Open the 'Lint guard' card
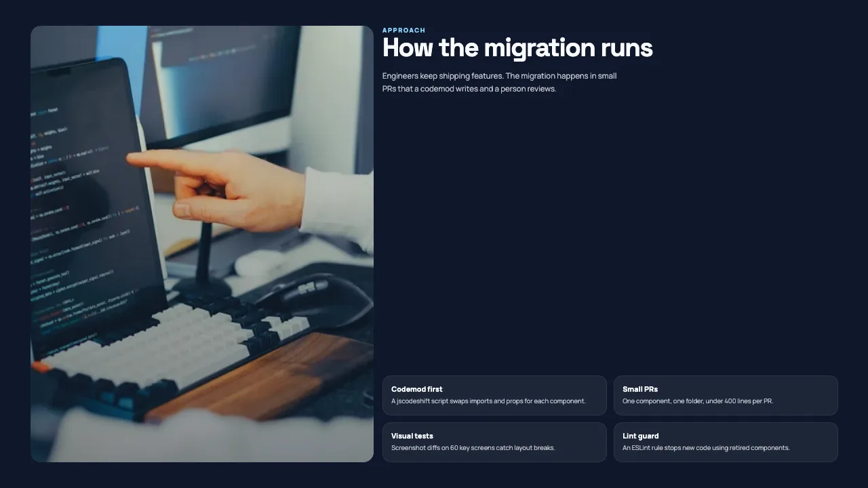The height and width of the screenshot is (488, 868). (726, 442)
